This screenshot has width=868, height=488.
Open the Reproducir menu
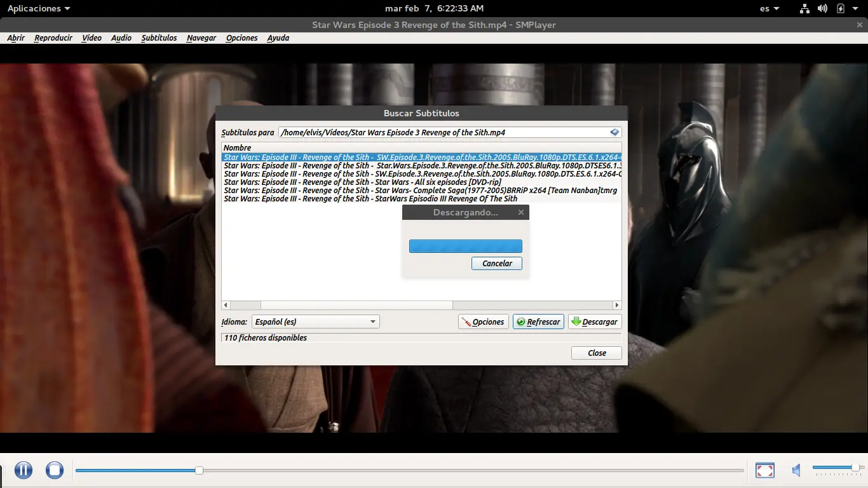[53, 37]
